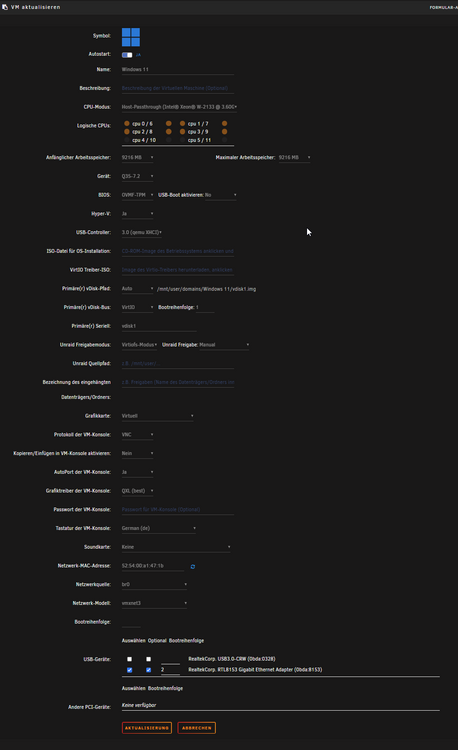The width and height of the screenshot is (458, 750).
Task: Click the Unraid Quellpfad field
Action: [x=178, y=364]
